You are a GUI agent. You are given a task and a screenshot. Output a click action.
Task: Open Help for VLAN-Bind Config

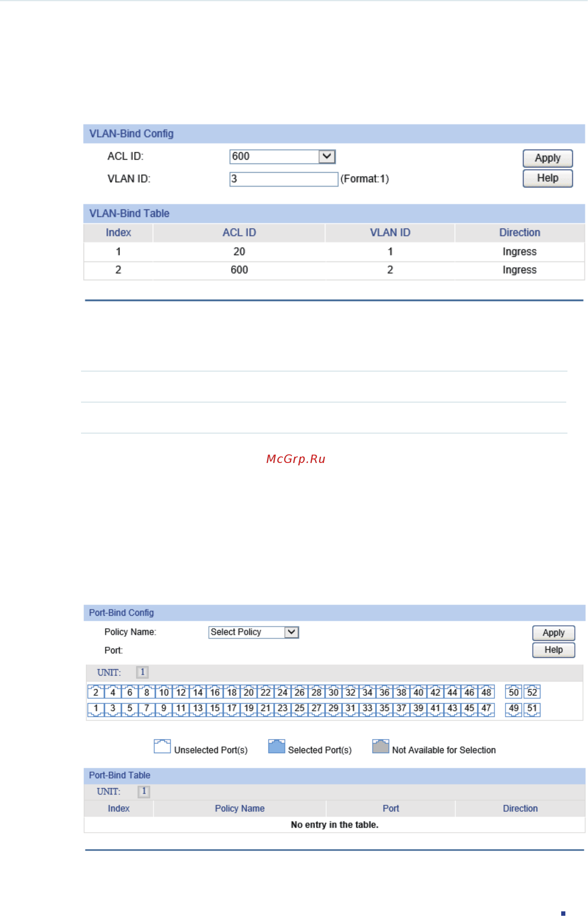coord(547,179)
